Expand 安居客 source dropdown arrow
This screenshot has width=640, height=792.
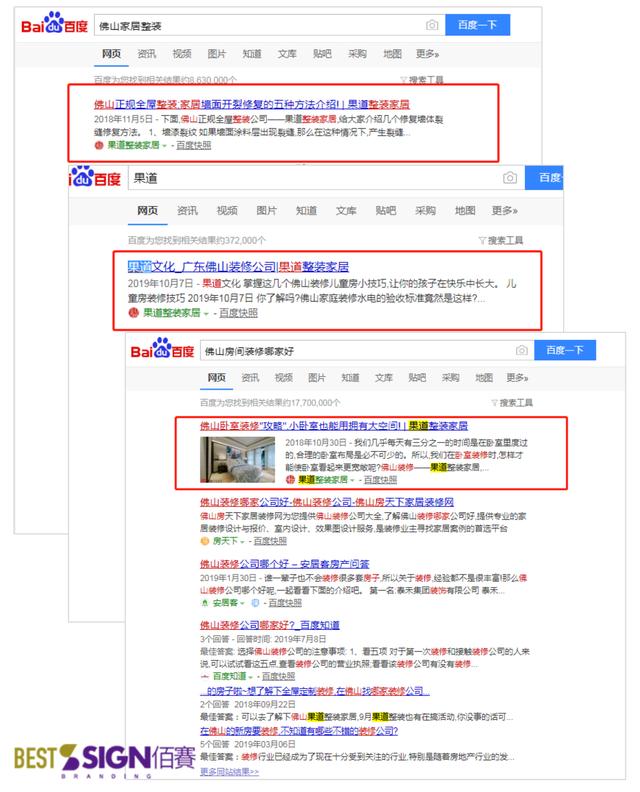coord(242,603)
